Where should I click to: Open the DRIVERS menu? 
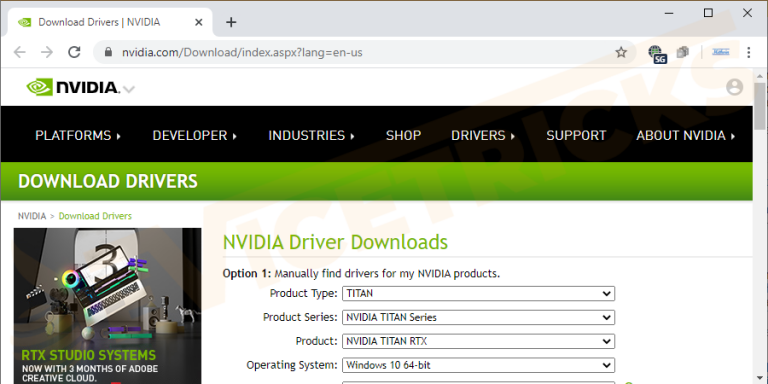pos(483,135)
